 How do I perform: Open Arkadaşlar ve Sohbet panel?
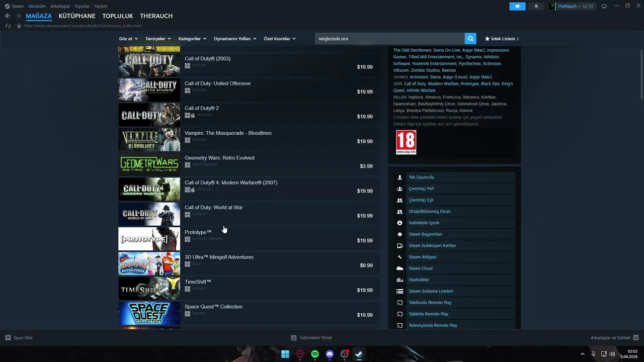tap(614, 338)
